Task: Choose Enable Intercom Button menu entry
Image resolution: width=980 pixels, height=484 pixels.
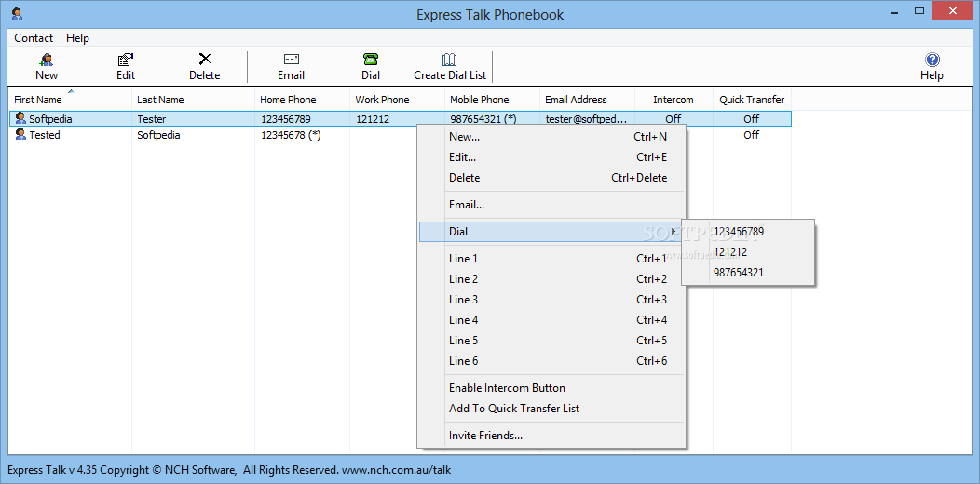Action: (551, 388)
